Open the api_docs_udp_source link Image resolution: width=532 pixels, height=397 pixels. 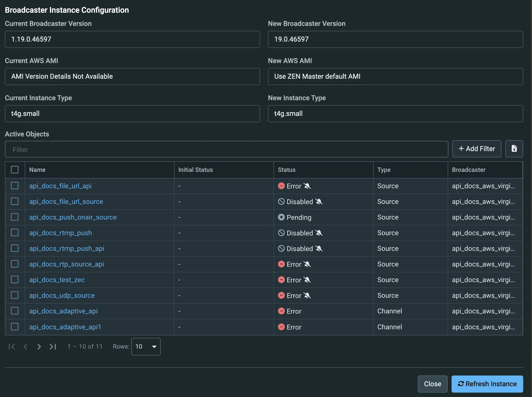(62, 296)
